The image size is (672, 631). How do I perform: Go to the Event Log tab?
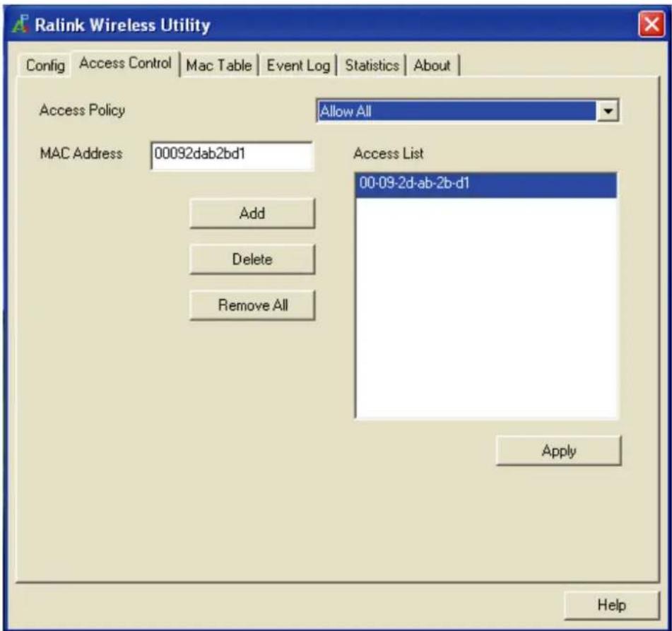point(298,66)
